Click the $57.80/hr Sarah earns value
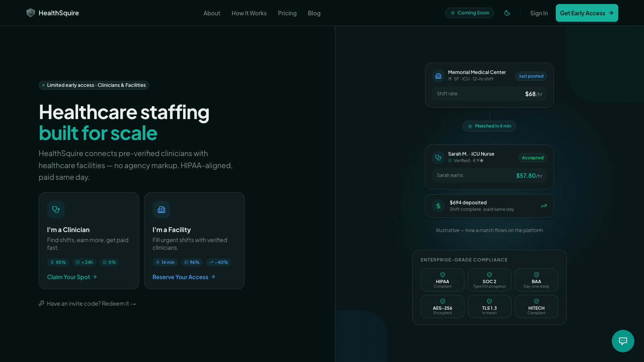 [x=529, y=176]
